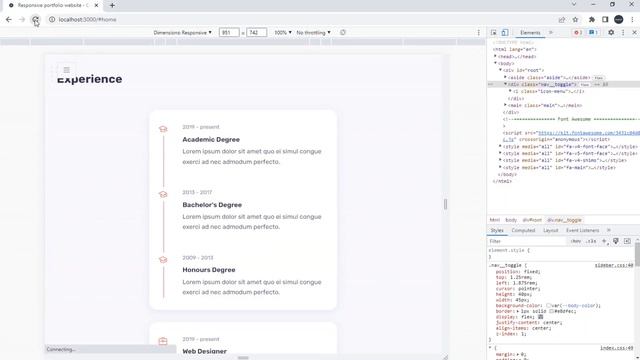Switch to the Elements panel tab
The height and width of the screenshot is (360, 640).
(530, 33)
